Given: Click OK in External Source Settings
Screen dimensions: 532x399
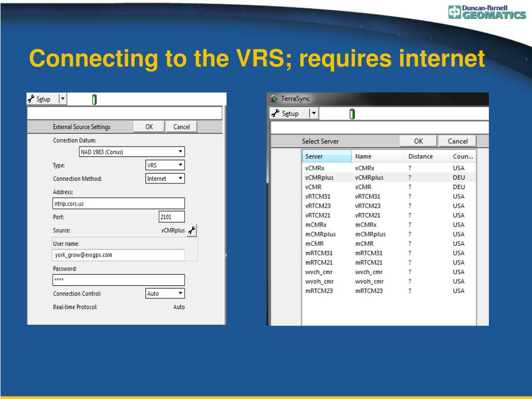Looking at the screenshot, I should coord(149,127).
